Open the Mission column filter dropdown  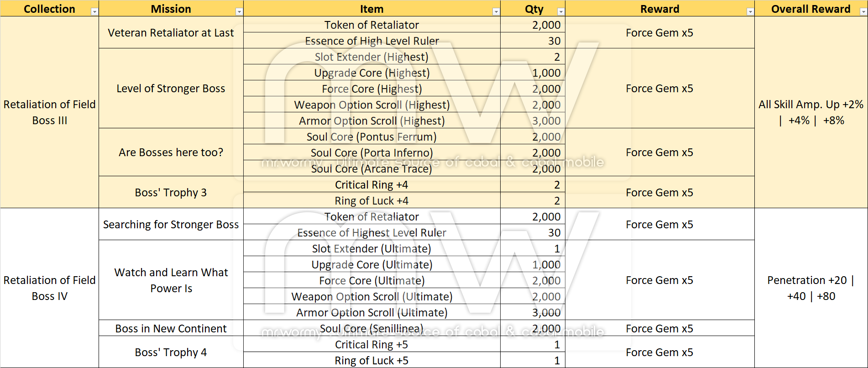click(239, 12)
